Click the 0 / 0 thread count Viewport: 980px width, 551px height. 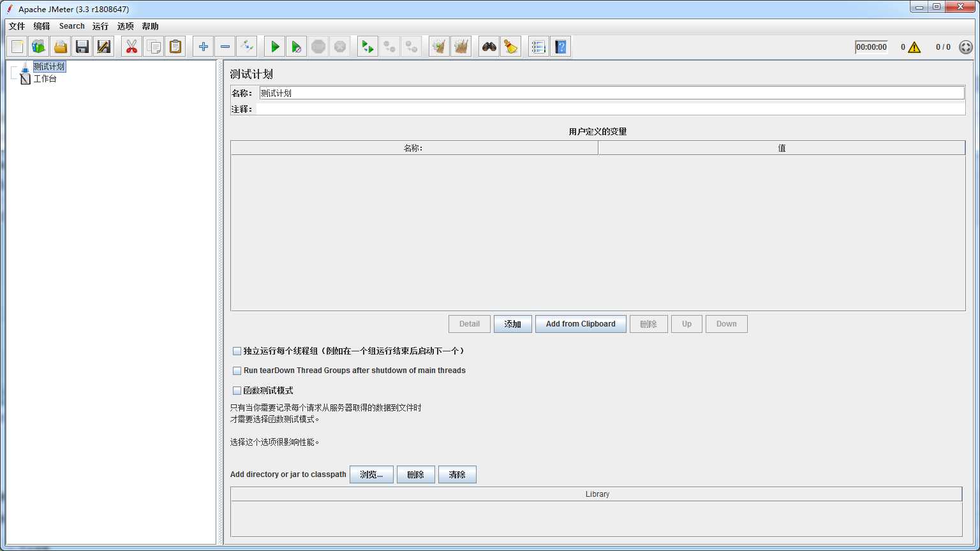click(x=943, y=47)
